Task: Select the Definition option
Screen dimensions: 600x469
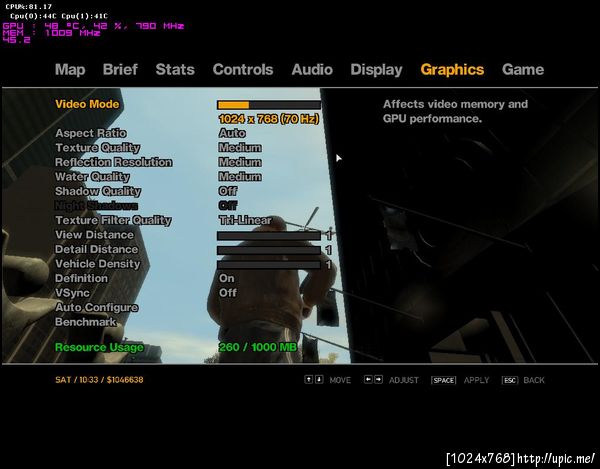Action: tap(82, 278)
